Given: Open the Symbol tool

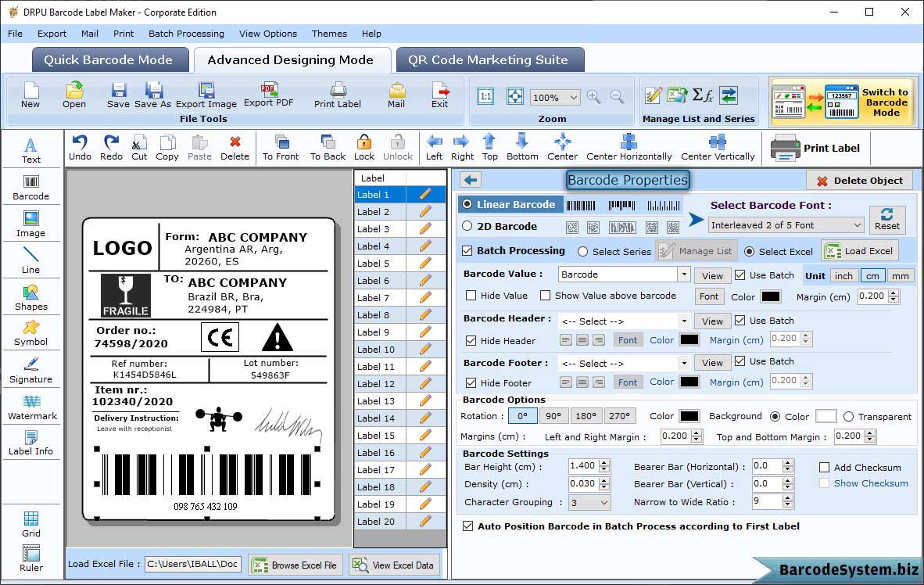Looking at the screenshot, I should tap(30, 333).
